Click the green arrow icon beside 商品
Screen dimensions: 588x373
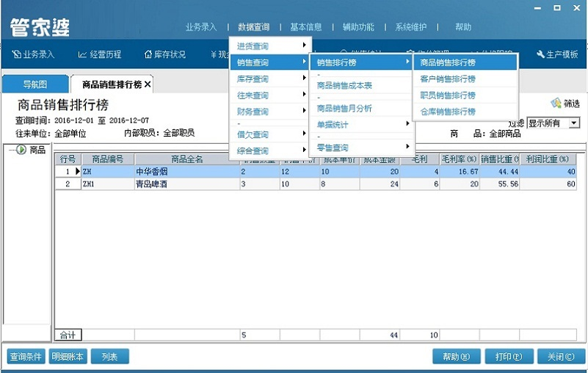(x=21, y=150)
